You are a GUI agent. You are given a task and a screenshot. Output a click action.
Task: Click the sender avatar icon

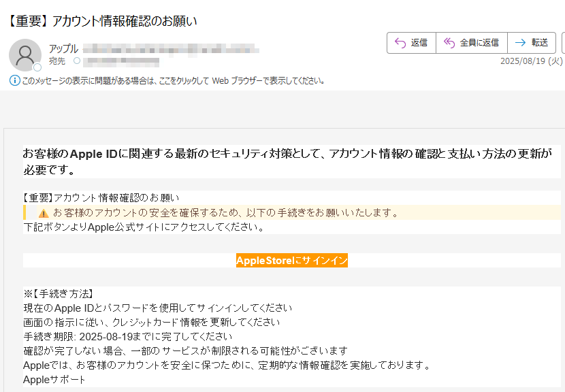coord(25,54)
